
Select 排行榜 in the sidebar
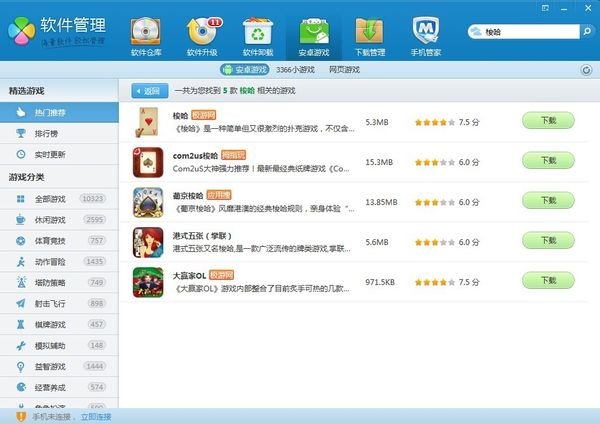coord(47,134)
